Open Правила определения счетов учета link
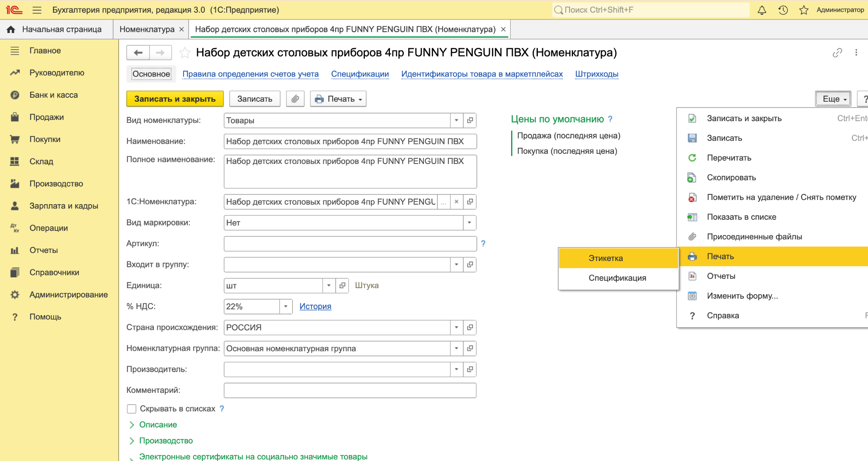This screenshot has height=461, width=868. click(250, 74)
